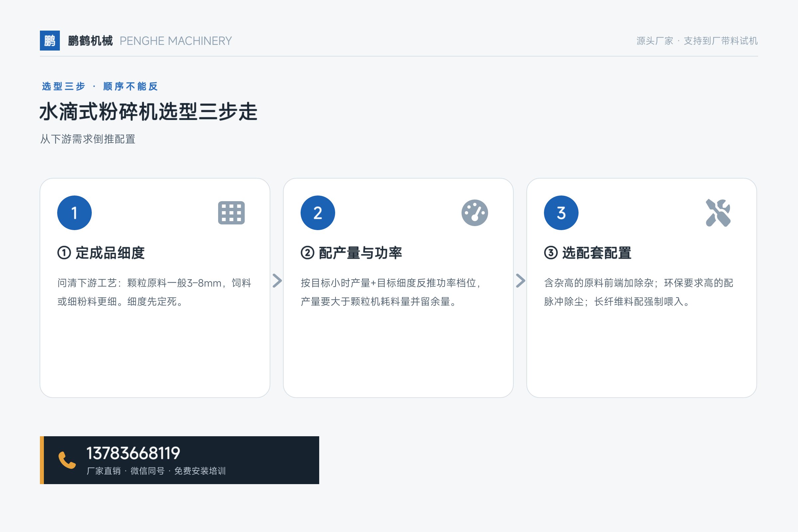The image size is (798, 532).
Task: Click the ② 配产量与功率 heading
Action: pos(351,253)
